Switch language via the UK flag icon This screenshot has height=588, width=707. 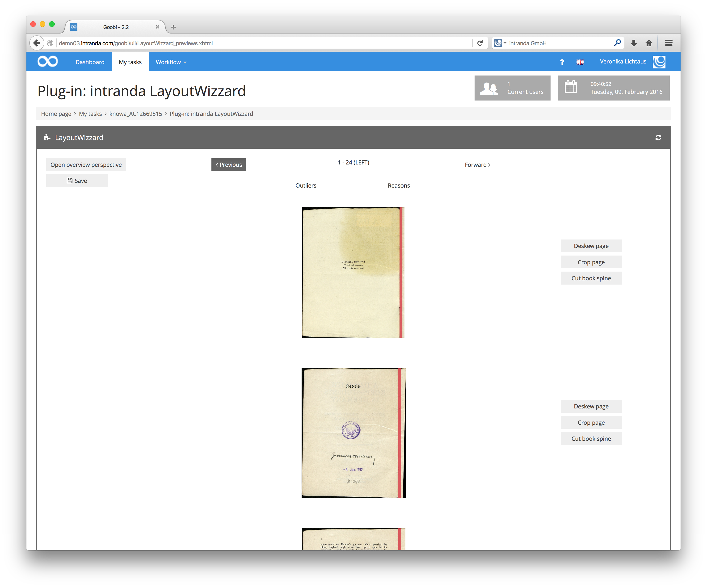(x=580, y=62)
